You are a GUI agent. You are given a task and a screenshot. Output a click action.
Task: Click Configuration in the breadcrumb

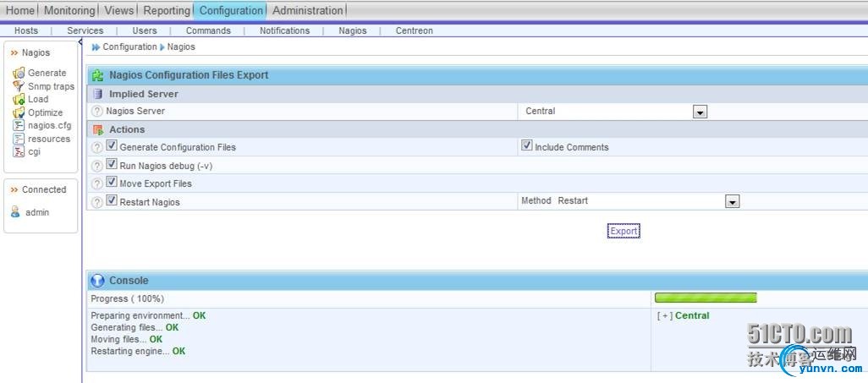click(x=129, y=47)
